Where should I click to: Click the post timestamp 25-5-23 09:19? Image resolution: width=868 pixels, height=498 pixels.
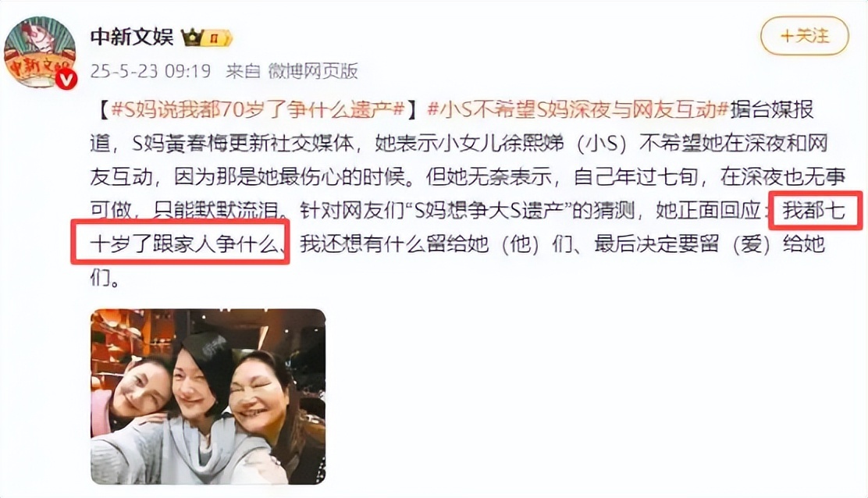point(151,71)
